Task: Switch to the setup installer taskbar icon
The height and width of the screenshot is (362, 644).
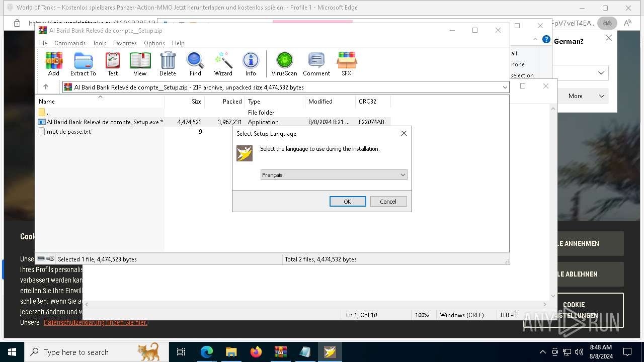Action: 330,352
